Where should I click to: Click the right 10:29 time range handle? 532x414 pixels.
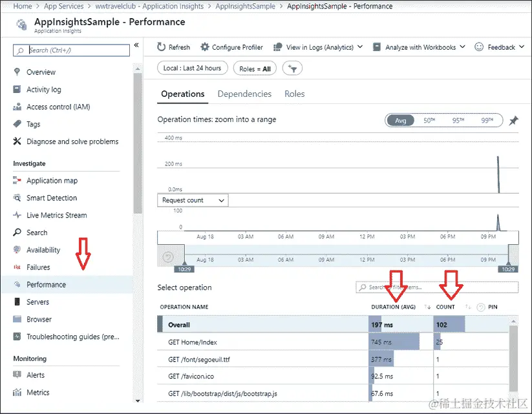click(508, 269)
